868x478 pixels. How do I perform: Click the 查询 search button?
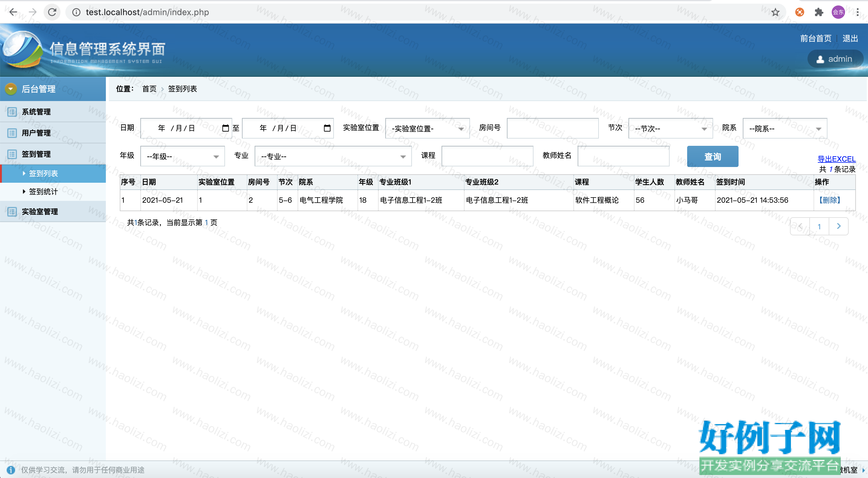coord(712,156)
